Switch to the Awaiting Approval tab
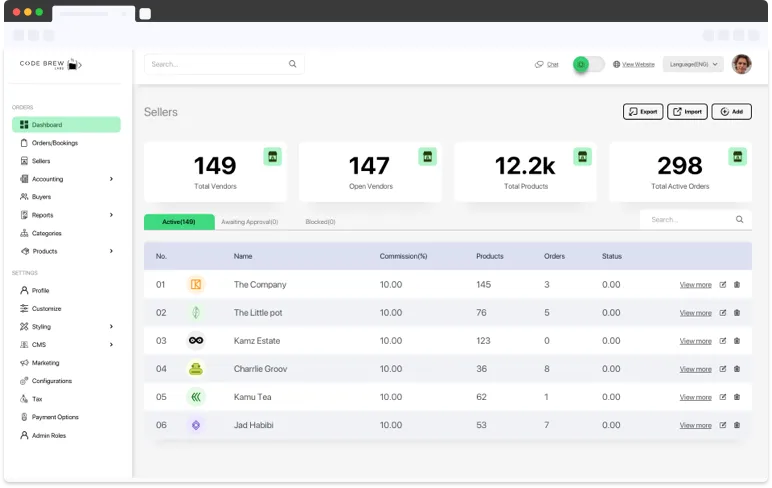 click(249, 222)
